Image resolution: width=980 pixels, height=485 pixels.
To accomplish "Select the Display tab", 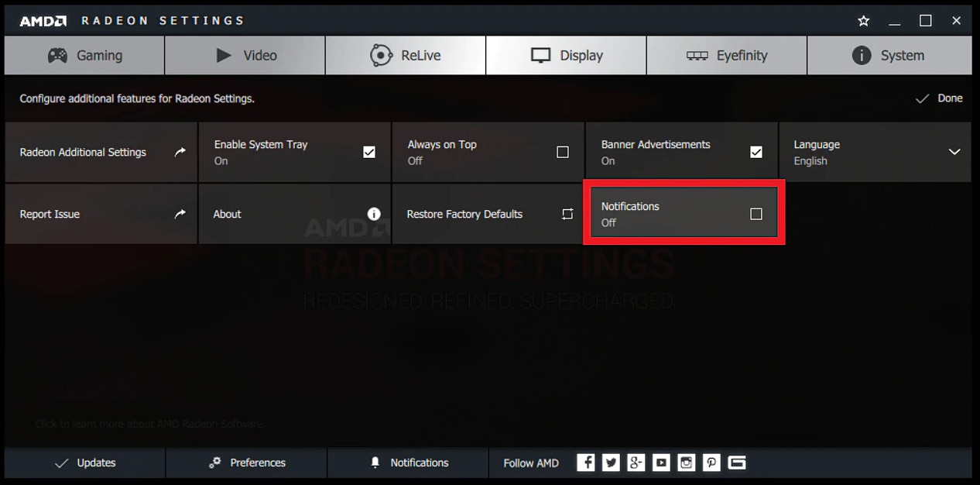I will pos(566,55).
